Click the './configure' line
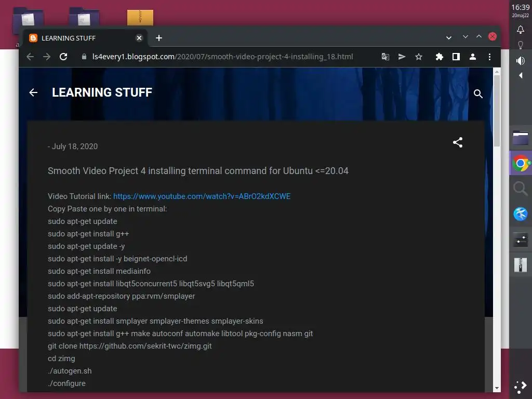 66,383
